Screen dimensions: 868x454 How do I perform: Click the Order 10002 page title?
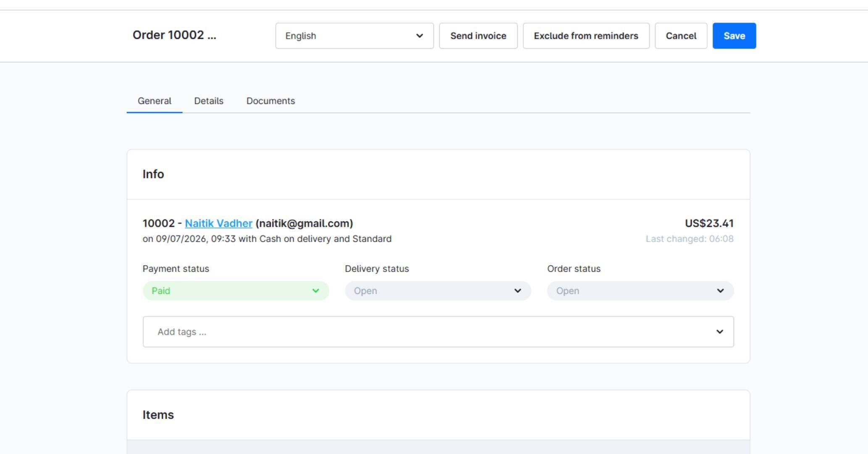pyautogui.click(x=174, y=35)
